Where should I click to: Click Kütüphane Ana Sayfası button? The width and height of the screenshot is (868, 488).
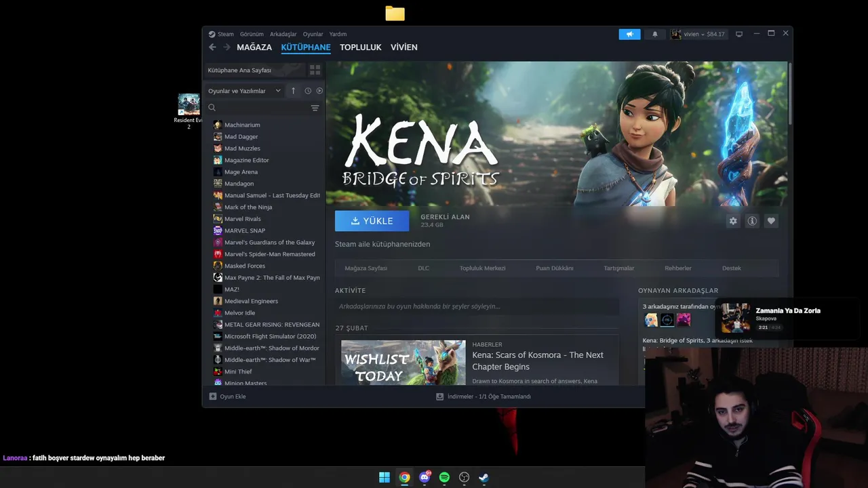tap(255, 70)
